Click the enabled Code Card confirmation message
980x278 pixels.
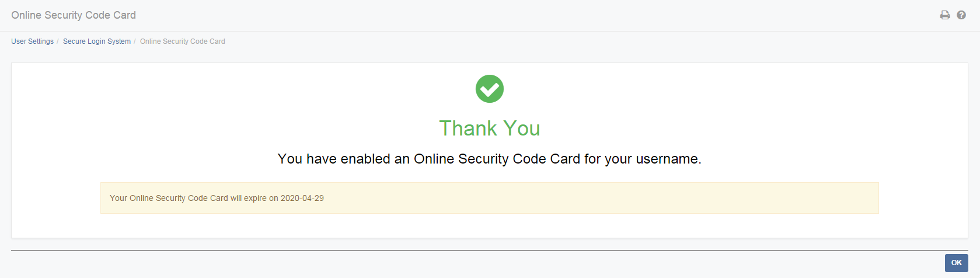coord(490,159)
